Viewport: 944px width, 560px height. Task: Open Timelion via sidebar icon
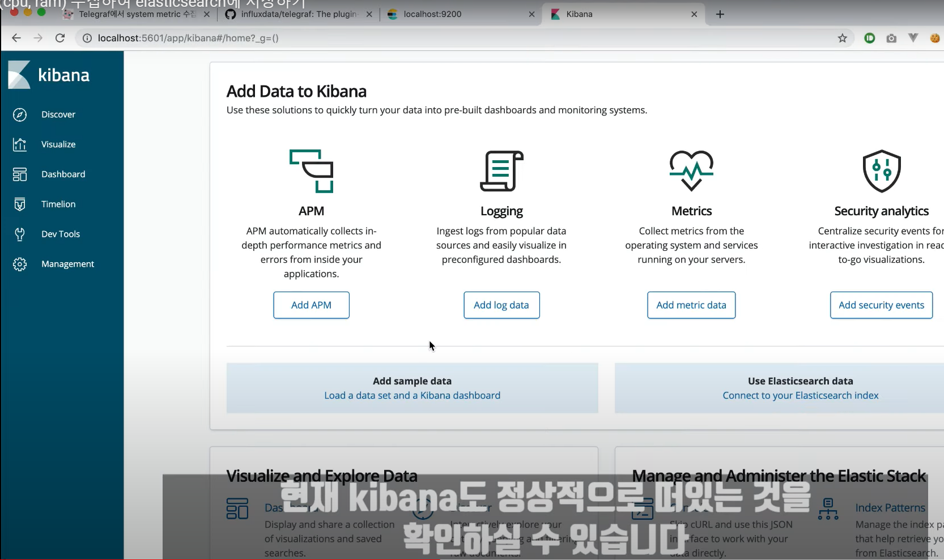20,204
